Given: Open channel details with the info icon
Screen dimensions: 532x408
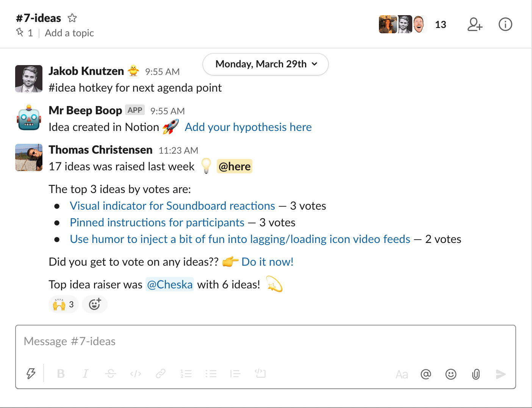Looking at the screenshot, I should point(505,24).
